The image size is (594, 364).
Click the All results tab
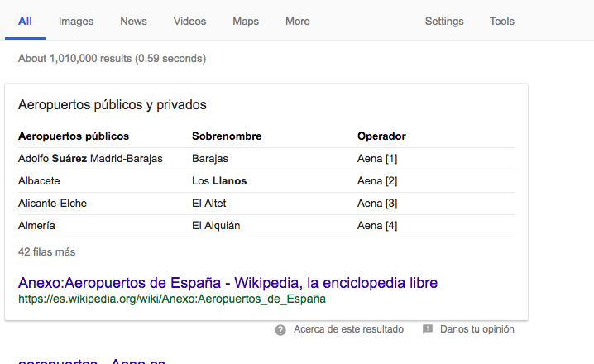[x=25, y=22]
